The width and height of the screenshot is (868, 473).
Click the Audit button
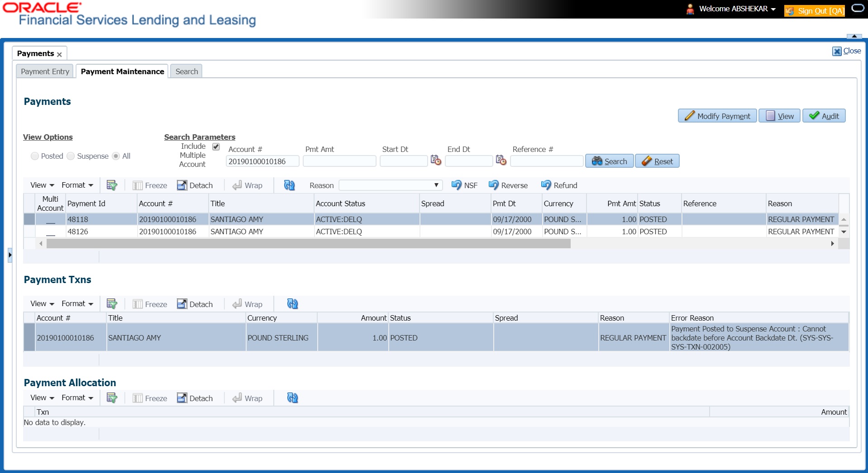[x=824, y=116]
